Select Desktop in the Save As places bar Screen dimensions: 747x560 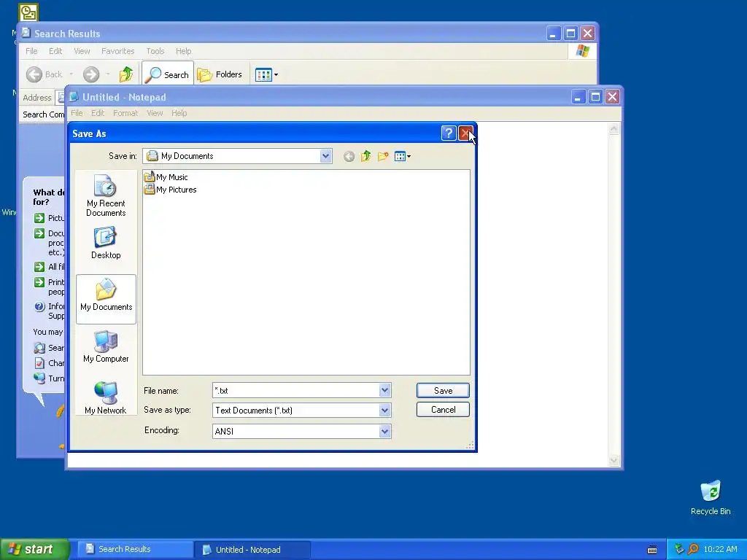coord(106,244)
